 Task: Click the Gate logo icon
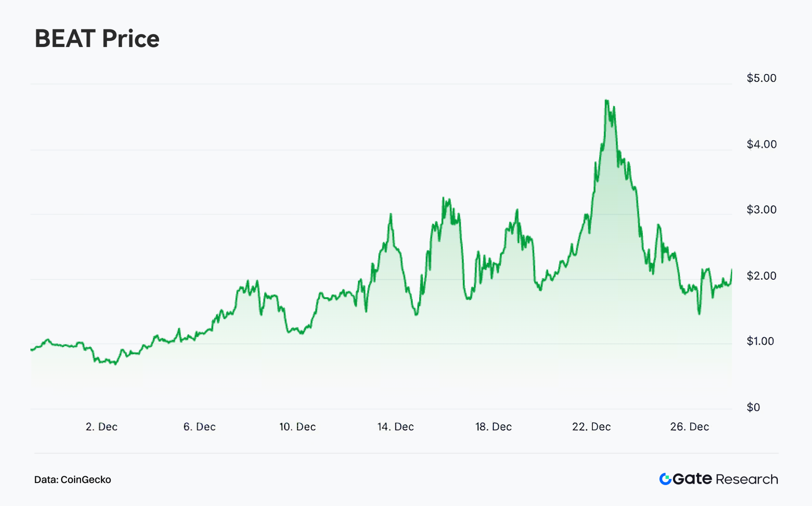tap(665, 479)
